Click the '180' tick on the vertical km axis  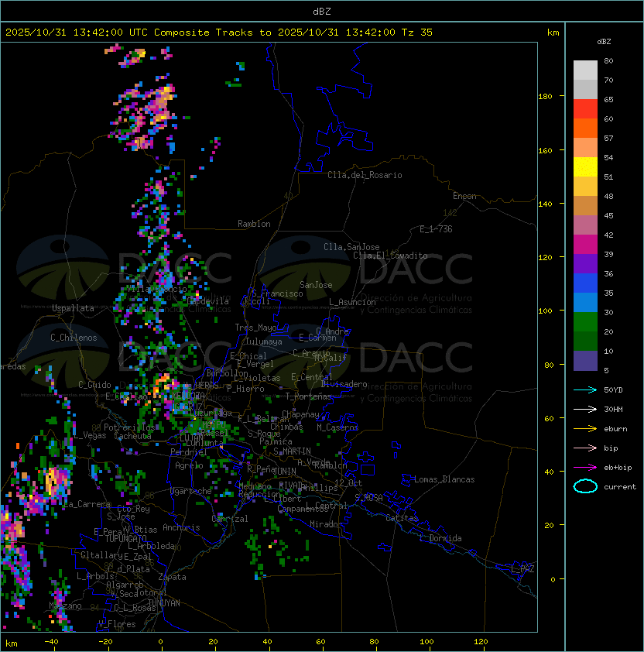[x=545, y=97]
